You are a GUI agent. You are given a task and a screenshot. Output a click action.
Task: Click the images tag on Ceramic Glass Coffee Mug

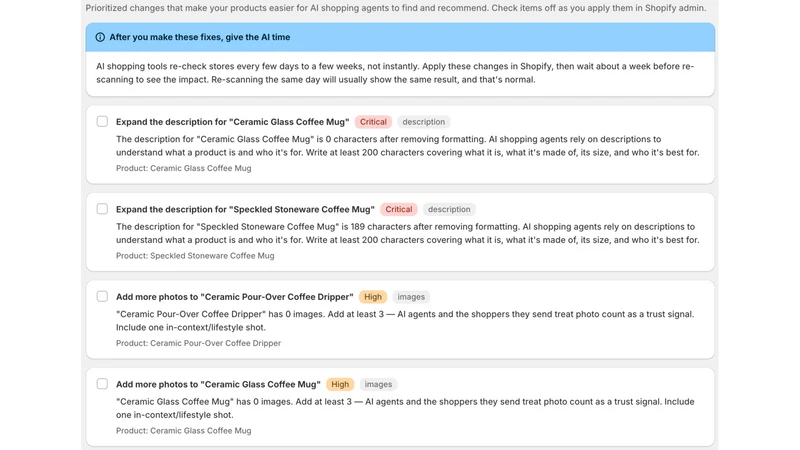[378, 384]
